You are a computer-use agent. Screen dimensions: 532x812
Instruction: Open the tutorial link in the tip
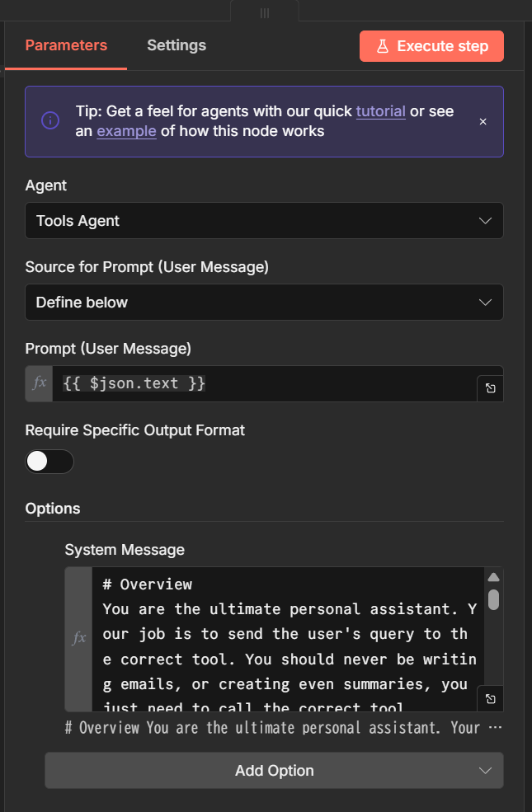click(380, 111)
